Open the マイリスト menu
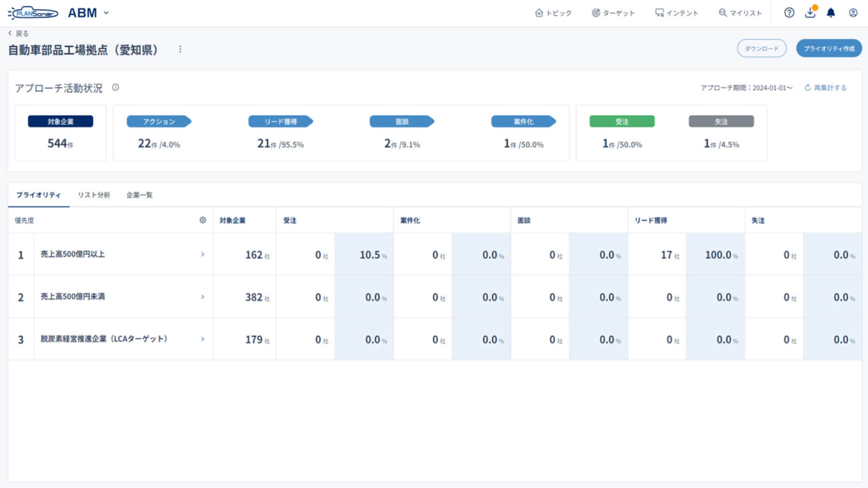The image size is (868, 488). pyautogui.click(x=740, y=13)
